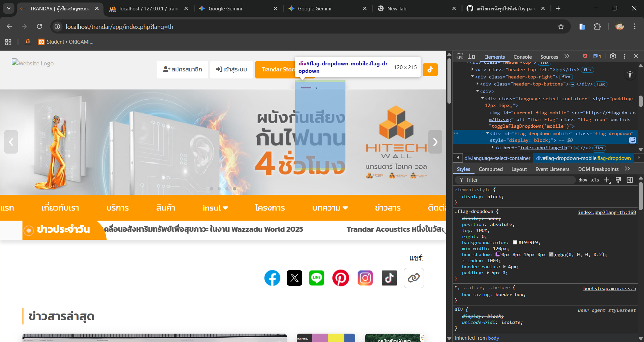Click the Pinterest share icon
The image size is (644, 342).
coord(340,278)
